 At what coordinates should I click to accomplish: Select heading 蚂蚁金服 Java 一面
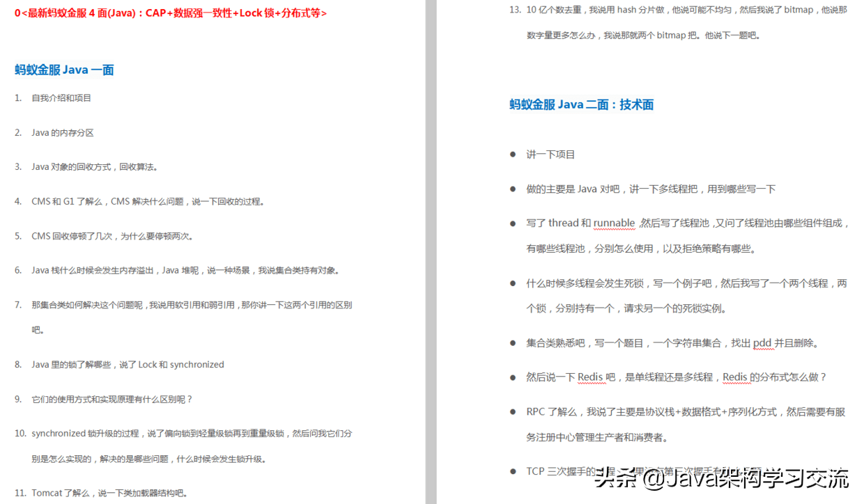[x=64, y=70]
